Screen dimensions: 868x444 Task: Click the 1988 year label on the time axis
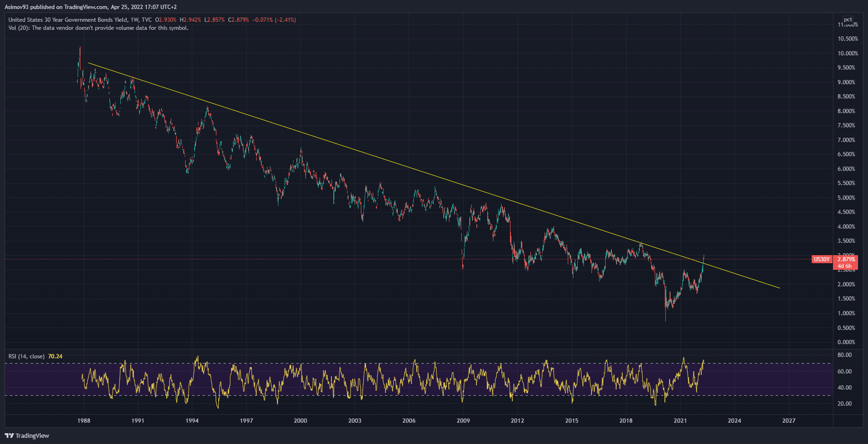[x=84, y=421]
